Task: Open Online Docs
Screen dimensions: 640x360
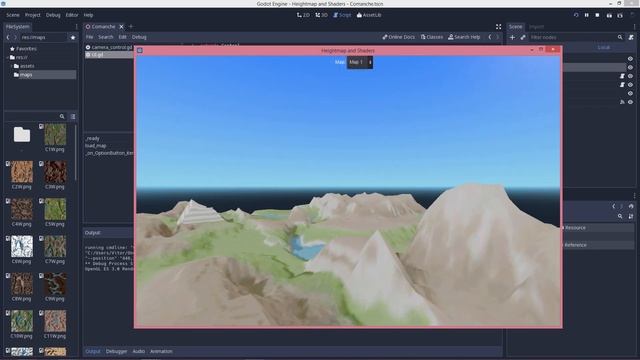Action: point(398,37)
